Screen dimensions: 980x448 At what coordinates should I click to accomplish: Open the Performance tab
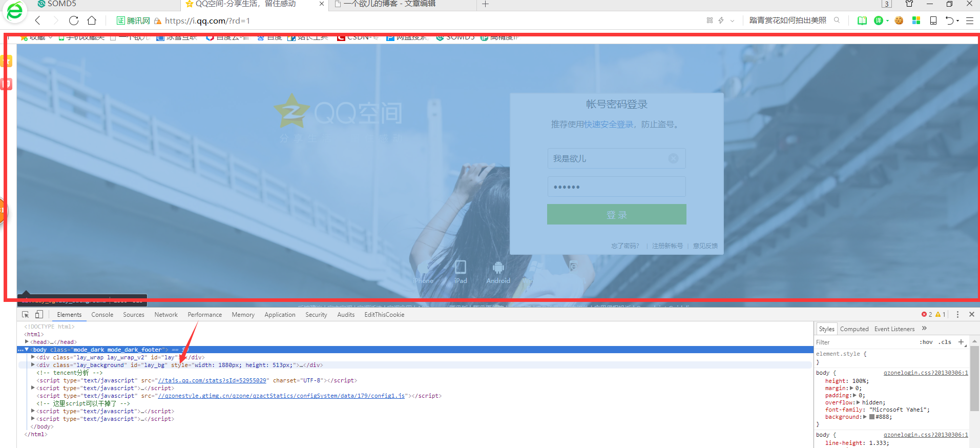point(205,315)
